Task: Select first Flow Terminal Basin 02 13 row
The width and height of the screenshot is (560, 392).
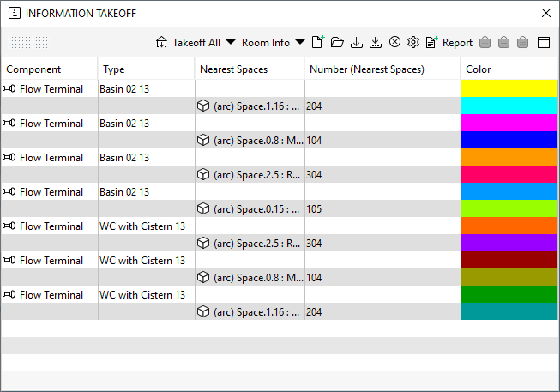Action: [x=231, y=88]
